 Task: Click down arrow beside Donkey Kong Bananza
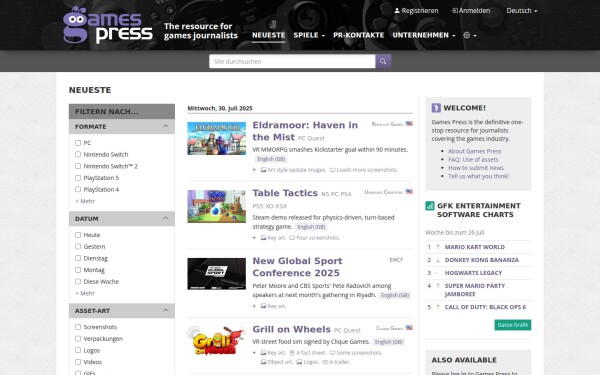coord(438,260)
